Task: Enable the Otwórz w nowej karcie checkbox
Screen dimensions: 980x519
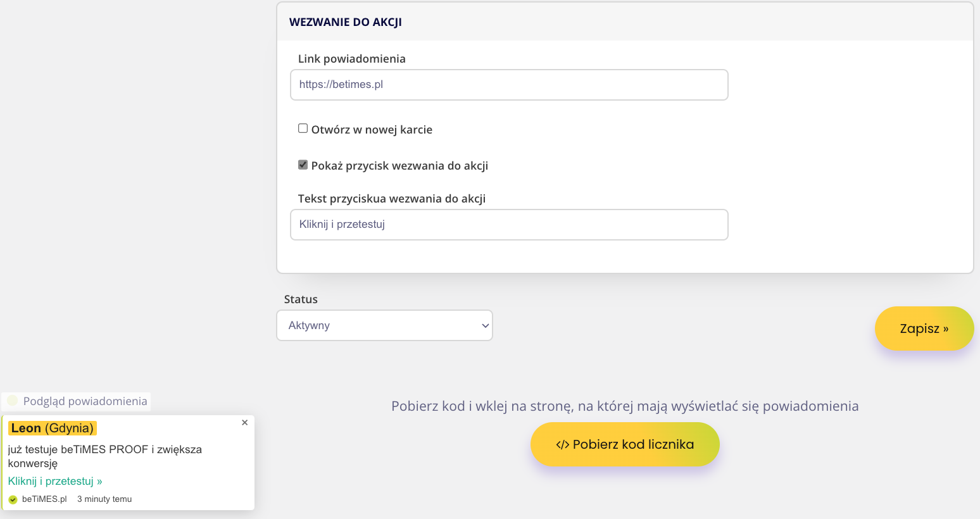Action: coord(303,128)
